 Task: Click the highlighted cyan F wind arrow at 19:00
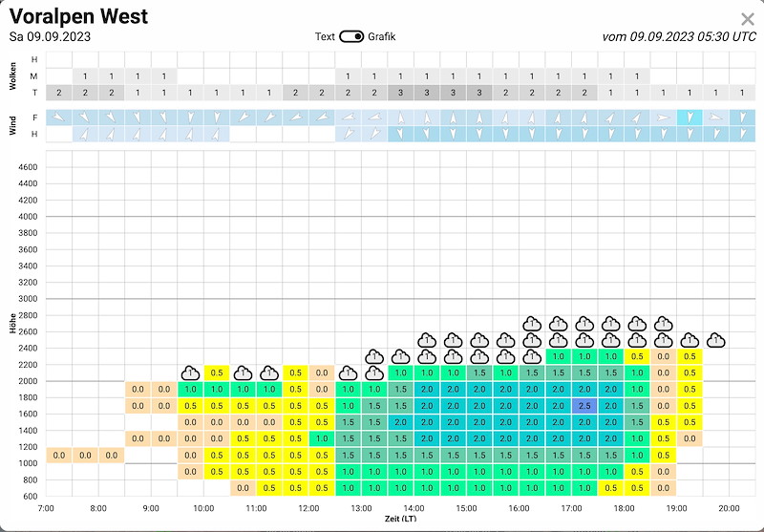pos(690,117)
